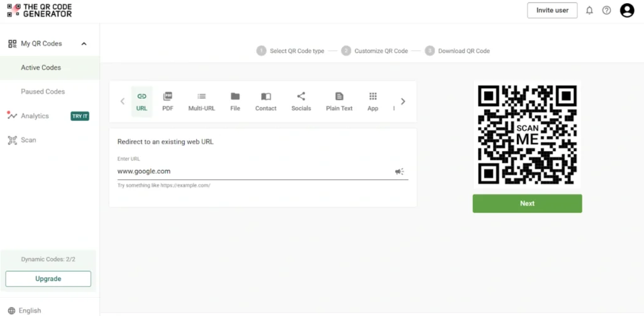Image resolution: width=644 pixels, height=316 pixels.
Task: Open notifications bell icon
Action: click(589, 10)
